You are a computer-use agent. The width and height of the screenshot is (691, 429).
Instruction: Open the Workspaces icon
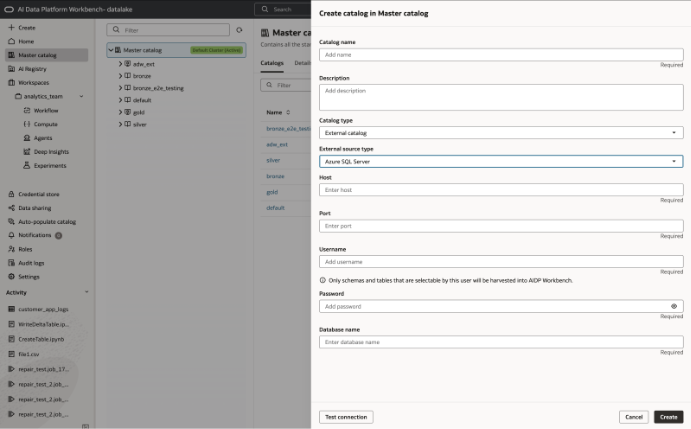click(x=11, y=82)
